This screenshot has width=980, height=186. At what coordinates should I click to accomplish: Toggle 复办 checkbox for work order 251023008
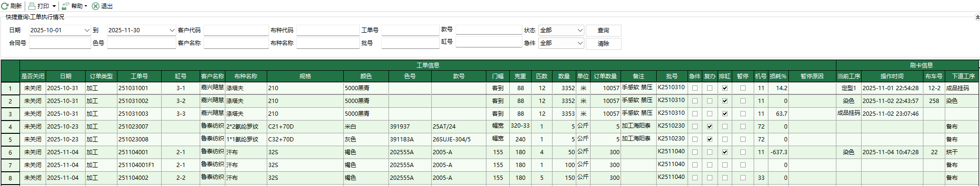[x=709, y=139]
